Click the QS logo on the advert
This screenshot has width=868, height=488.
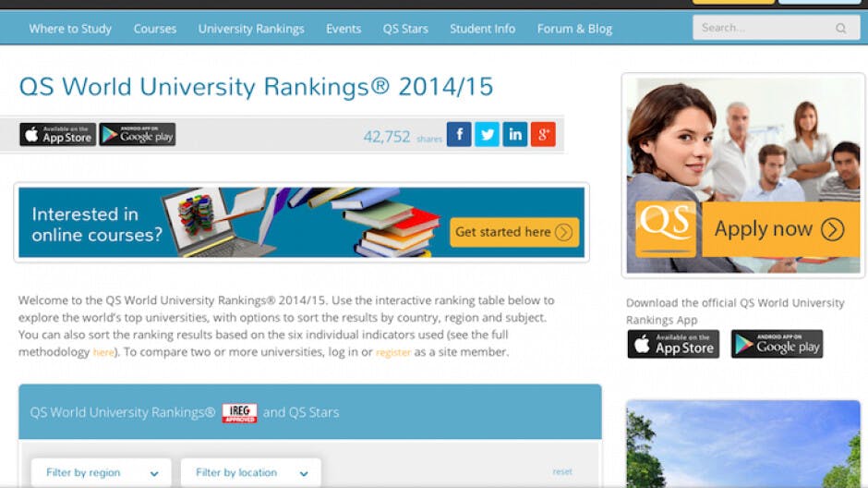tap(666, 229)
